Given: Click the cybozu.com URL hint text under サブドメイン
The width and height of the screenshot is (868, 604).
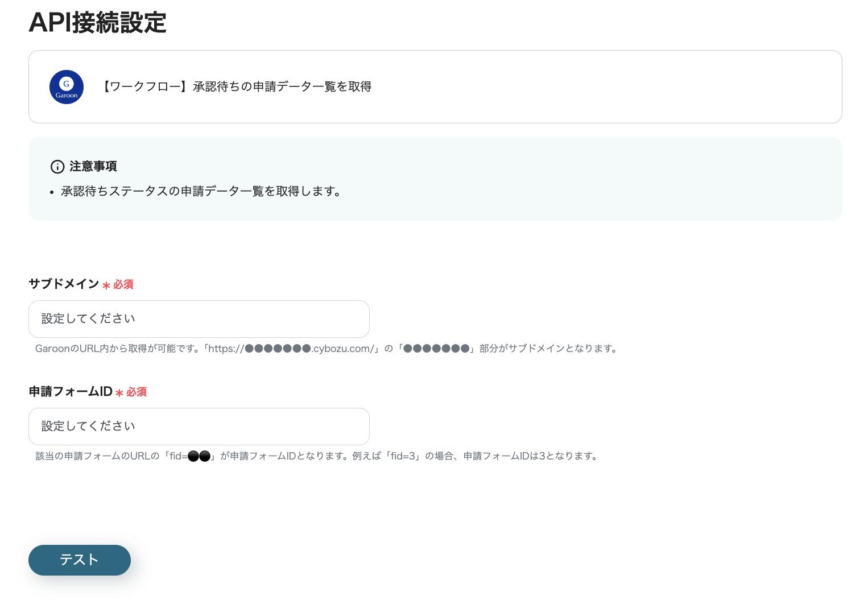Looking at the screenshot, I should tap(326, 348).
